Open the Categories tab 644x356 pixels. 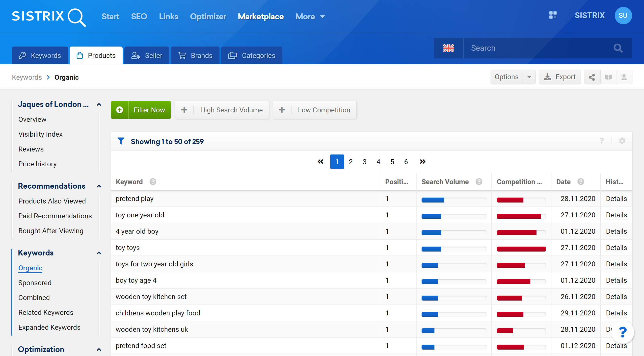click(x=251, y=55)
